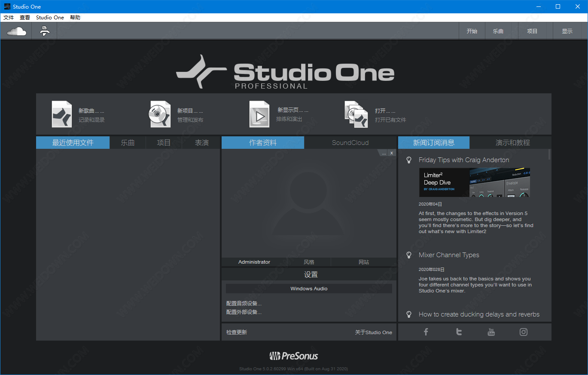Switch to the 开始 page
Screen dimensions: 588x375
click(472, 31)
